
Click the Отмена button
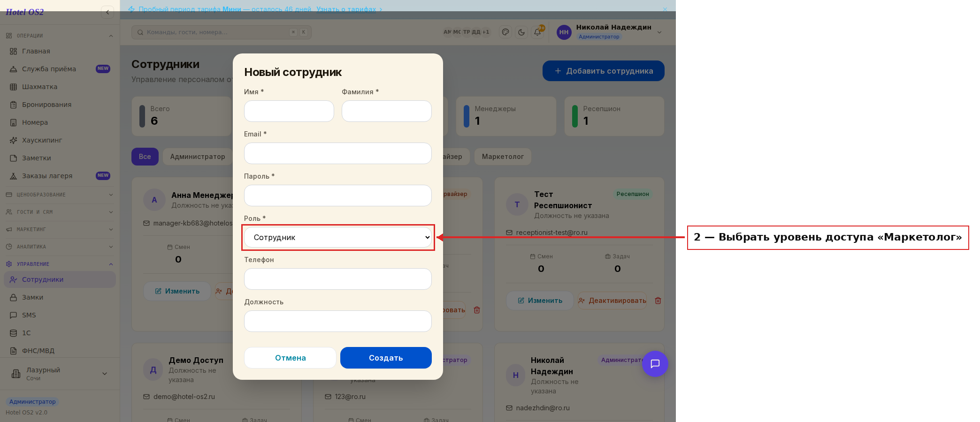click(290, 358)
